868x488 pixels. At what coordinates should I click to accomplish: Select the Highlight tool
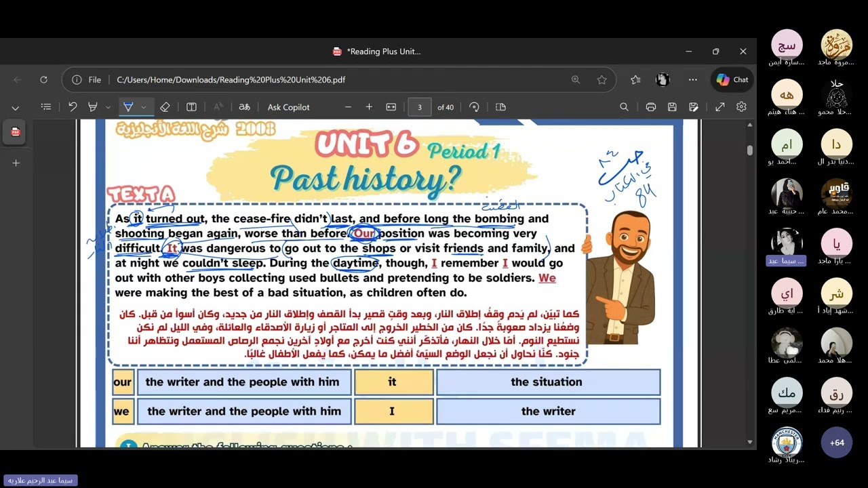pyautogui.click(x=93, y=107)
